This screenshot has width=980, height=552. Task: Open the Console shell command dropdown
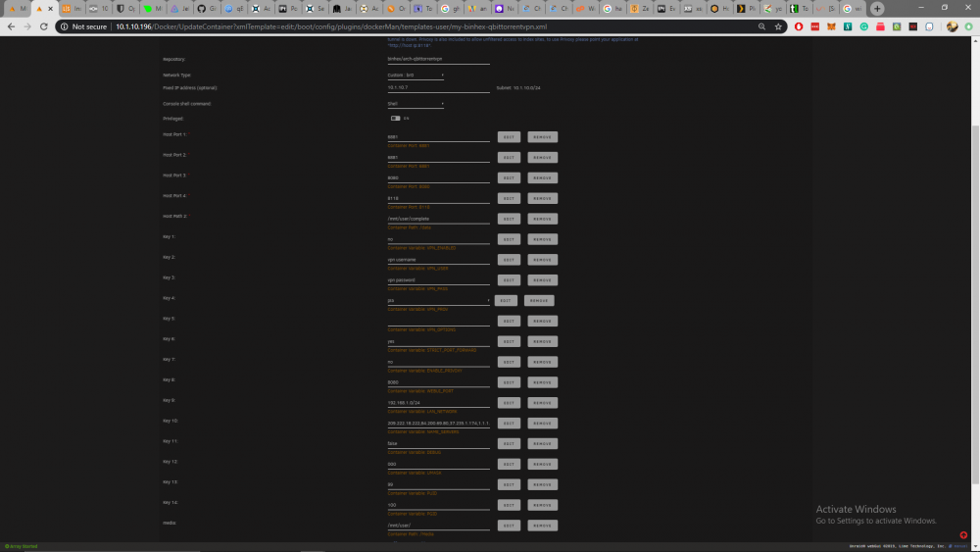pyautogui.click(x=416, y=104)
